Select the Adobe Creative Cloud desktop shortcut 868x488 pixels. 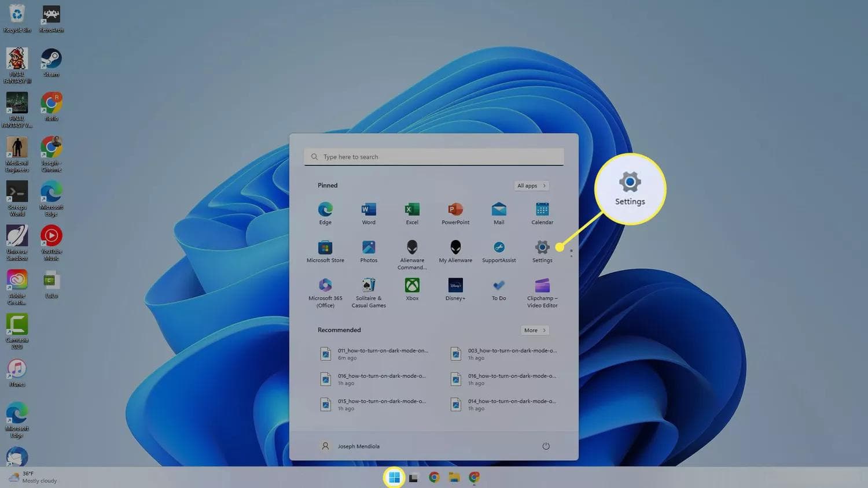click(17, 287)
